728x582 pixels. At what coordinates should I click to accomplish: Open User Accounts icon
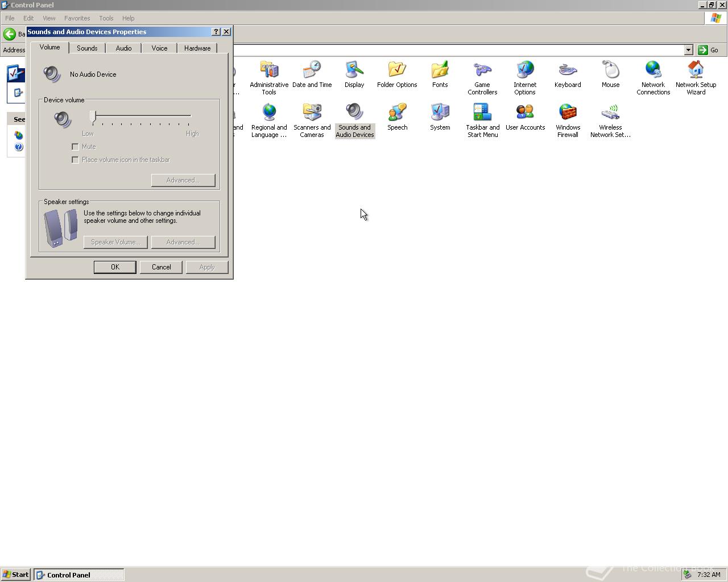525,117
